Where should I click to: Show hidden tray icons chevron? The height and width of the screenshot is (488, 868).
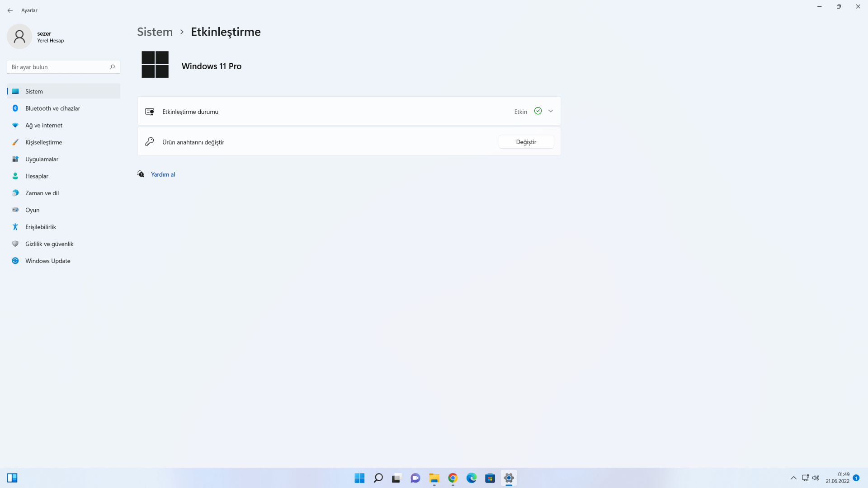click(793, 478)
